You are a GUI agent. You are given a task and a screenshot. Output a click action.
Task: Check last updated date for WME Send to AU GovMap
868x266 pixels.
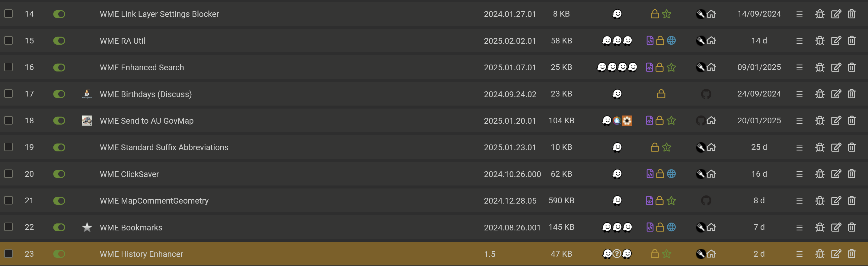pyautogui.click(x=759, y=121)
